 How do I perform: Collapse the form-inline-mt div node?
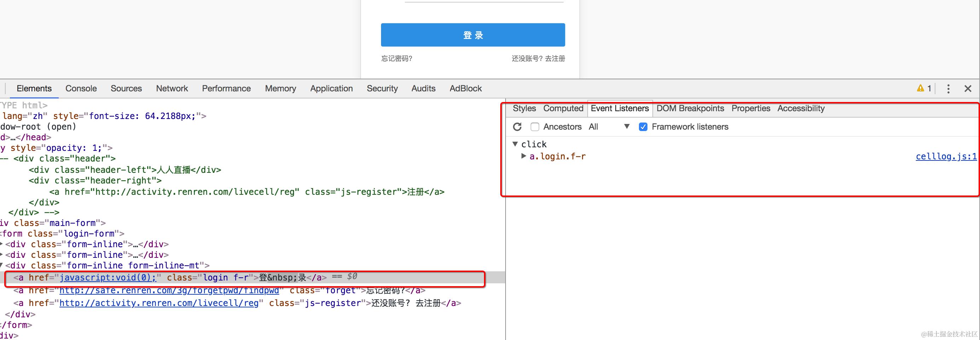tap(1, 265)
